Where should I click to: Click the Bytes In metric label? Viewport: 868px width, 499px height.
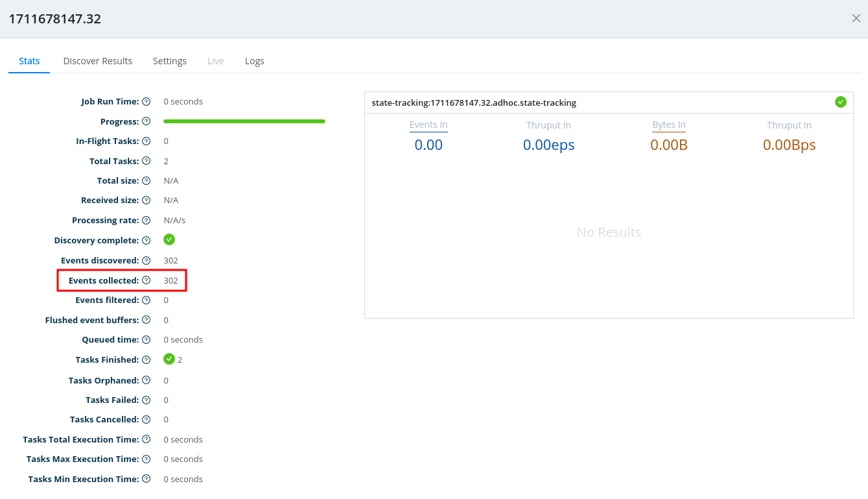669,125
